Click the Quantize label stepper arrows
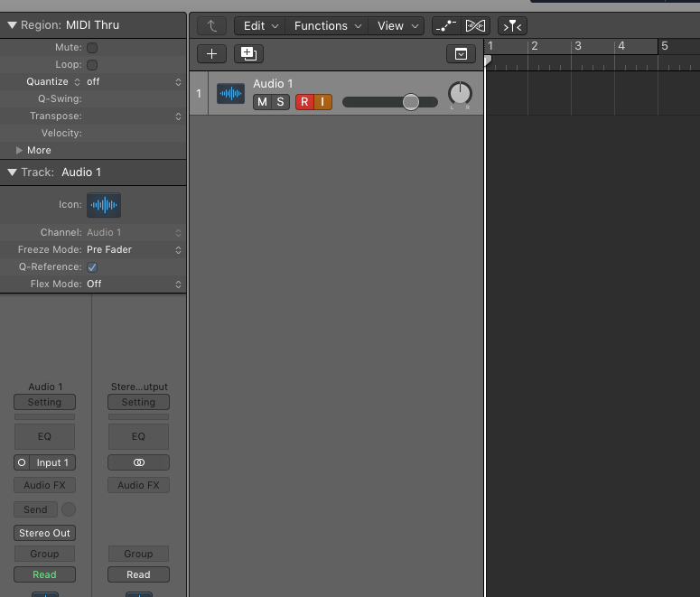 click(x=78, y=81)
